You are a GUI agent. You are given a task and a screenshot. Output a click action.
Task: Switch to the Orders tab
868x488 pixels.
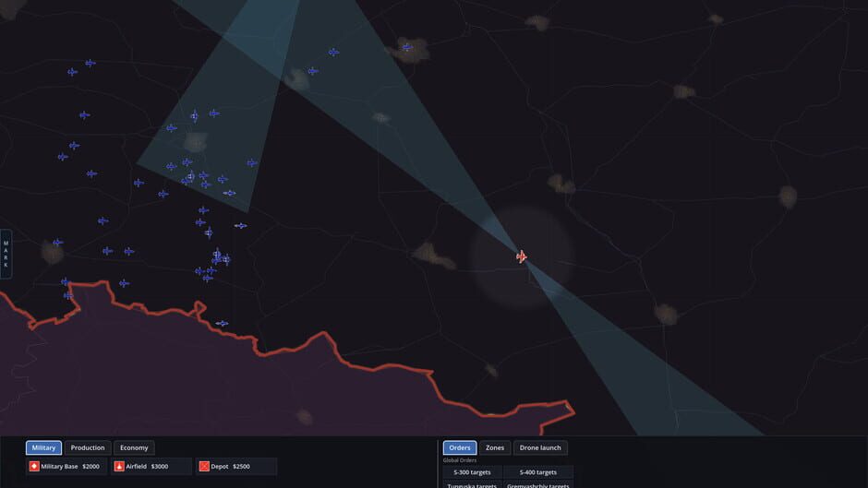tap(460, 447)
